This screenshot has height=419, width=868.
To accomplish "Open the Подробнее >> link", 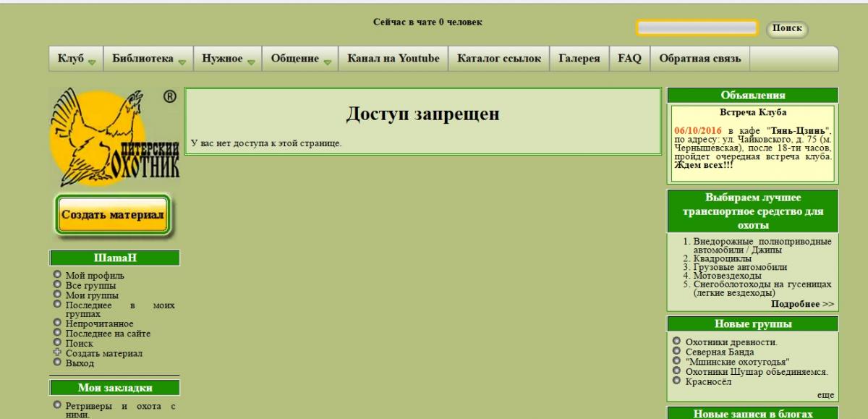I will point(802,304).
